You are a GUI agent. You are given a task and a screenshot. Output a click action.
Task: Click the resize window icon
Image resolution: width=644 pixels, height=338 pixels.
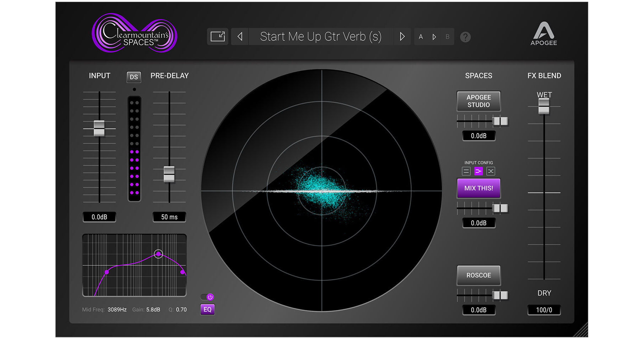coord(217,37)
